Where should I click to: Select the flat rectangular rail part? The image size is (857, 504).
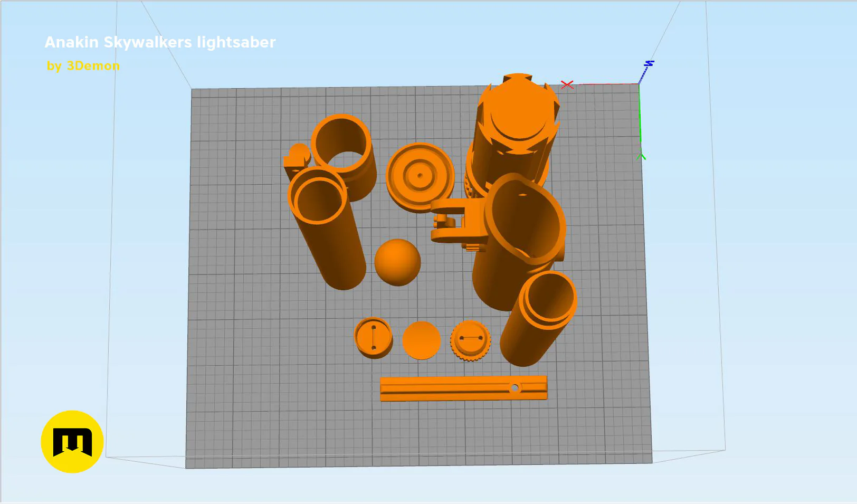(x=463, y=388)
